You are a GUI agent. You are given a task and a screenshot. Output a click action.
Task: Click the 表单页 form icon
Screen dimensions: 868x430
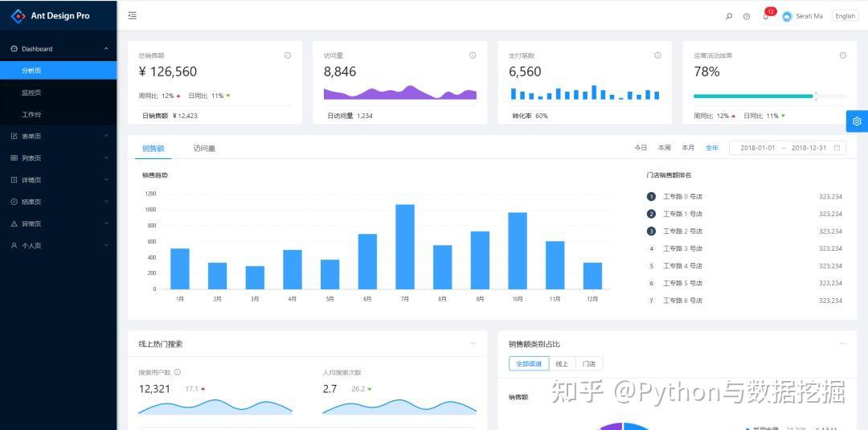(14, 136)
